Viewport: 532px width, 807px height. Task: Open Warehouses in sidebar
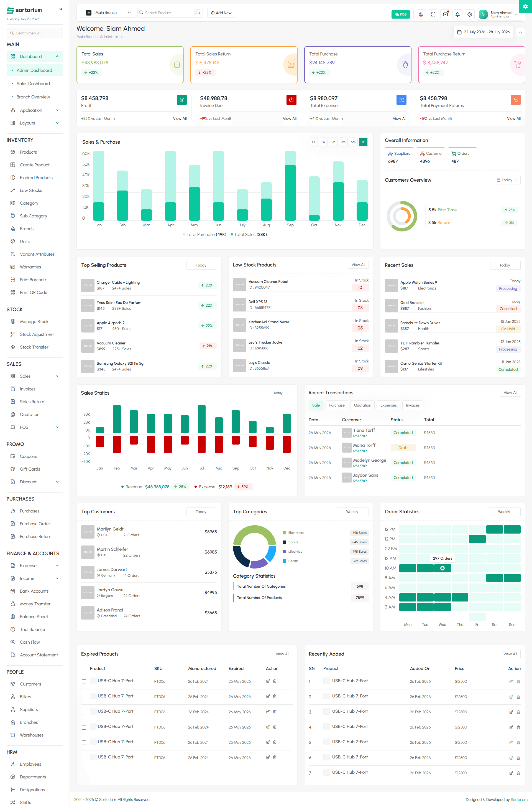tap(35, 735)
